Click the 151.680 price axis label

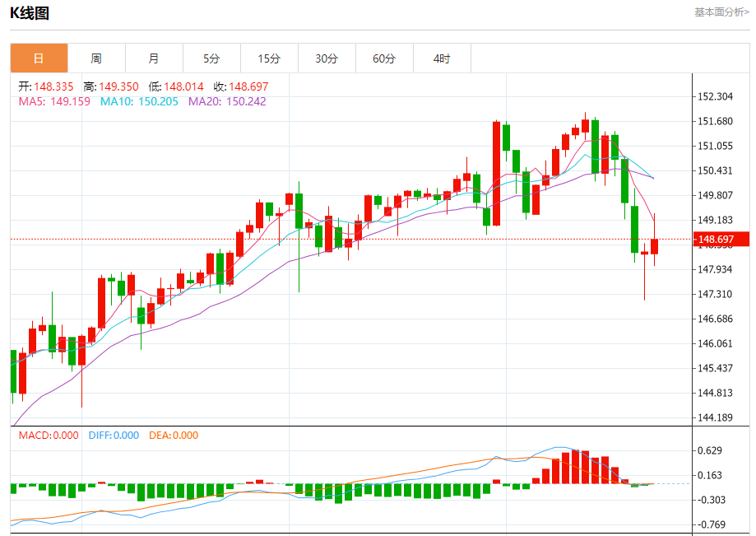pyautogui.click(x=716, y=121)
